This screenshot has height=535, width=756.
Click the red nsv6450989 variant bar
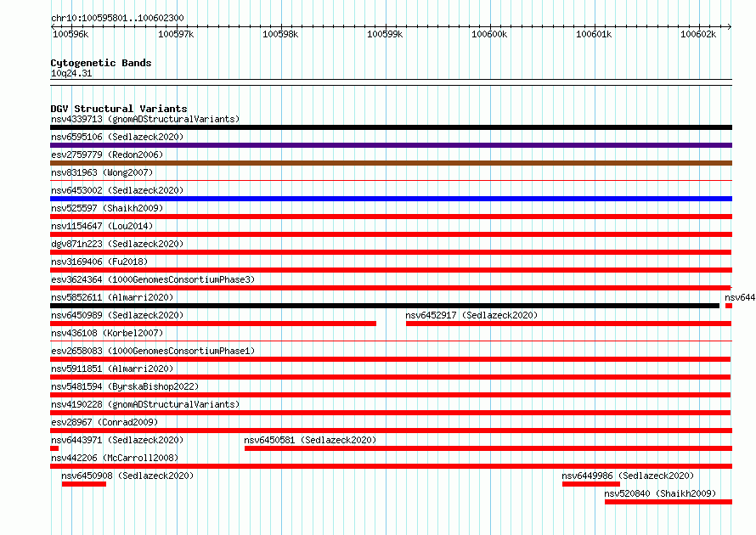tap(213, 324)
